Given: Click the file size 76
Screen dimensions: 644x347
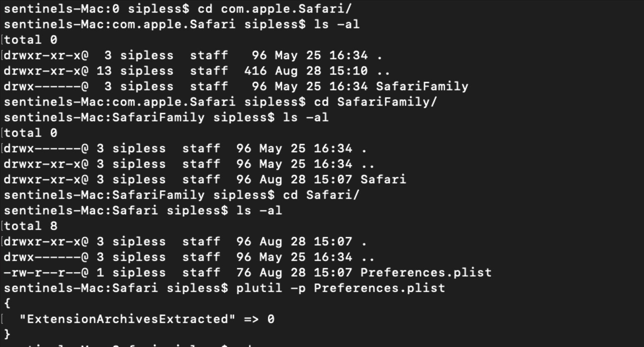Looking at the screenshot, I should (x=244, y=273).
